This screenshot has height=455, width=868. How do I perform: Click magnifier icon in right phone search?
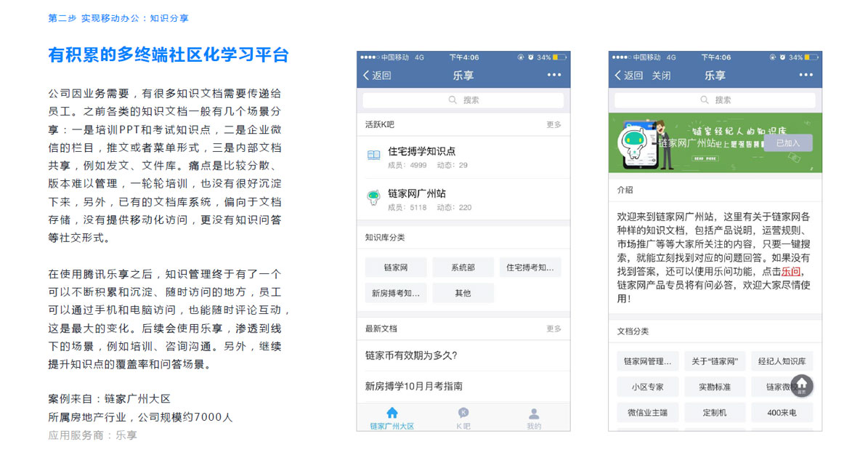[x=704, y=100]
